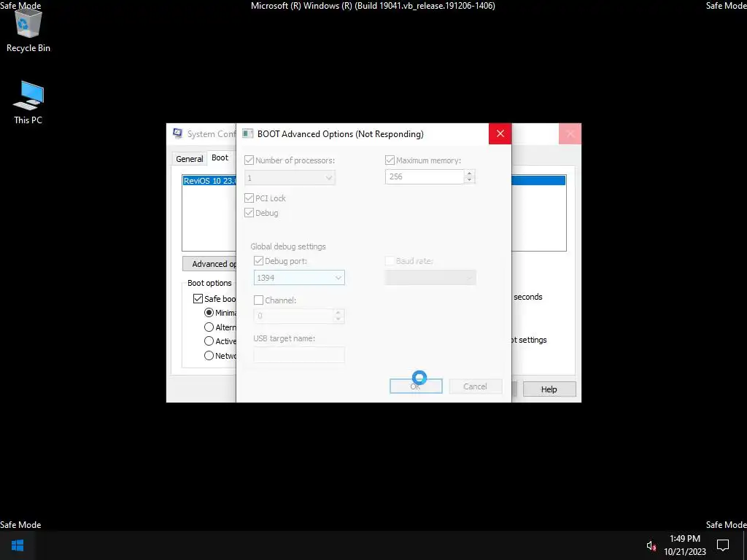Toggle the Maximum memory checkbox
This screenshot has height=560, width=747.
pos(390,160)
